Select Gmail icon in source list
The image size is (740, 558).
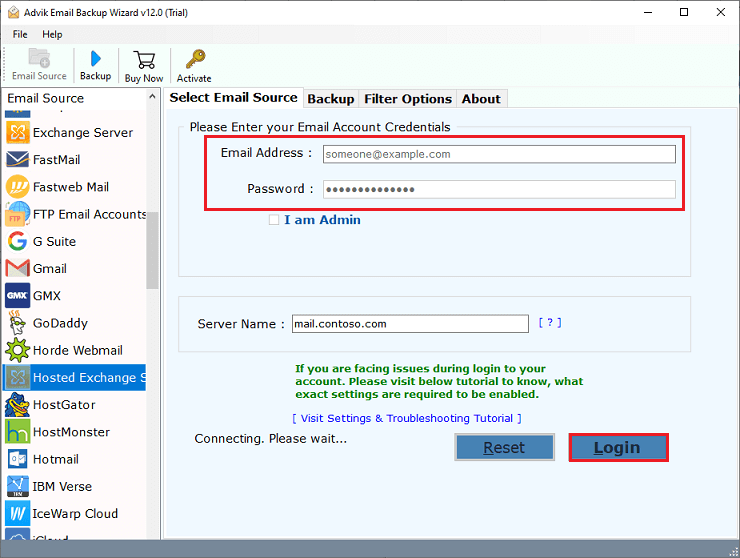tap(18, 268)
